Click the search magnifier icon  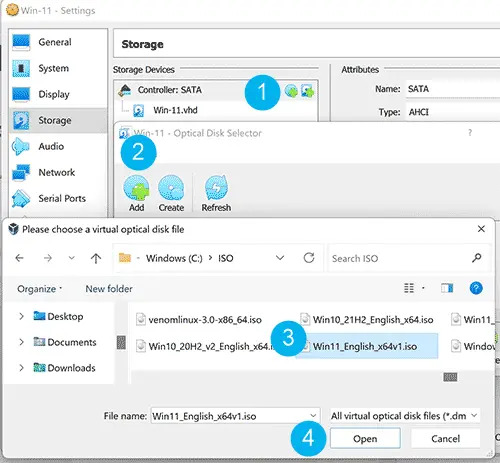pos(477,258)
